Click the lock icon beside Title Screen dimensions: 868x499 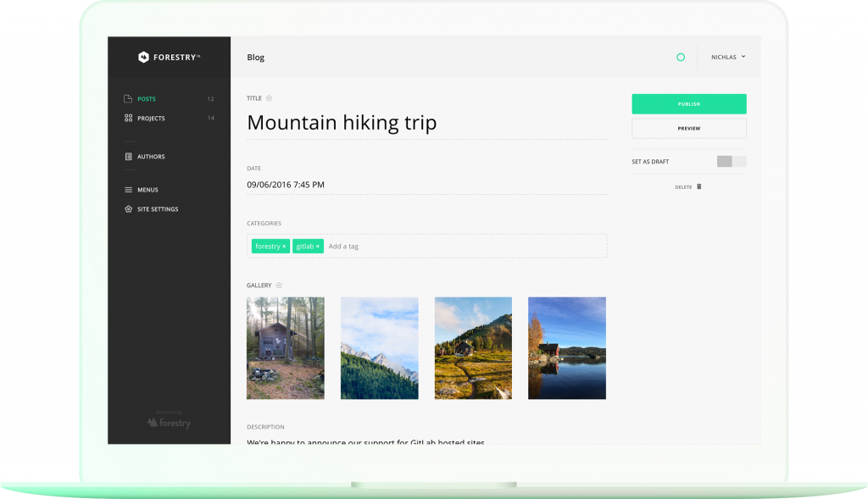[270, 97]
